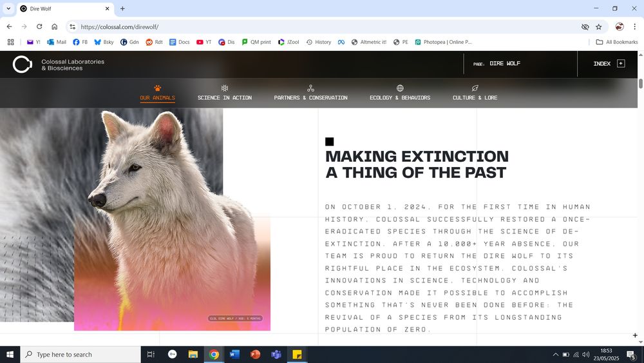Open the tab search dropdown arrow

click(x=8, y=8)
